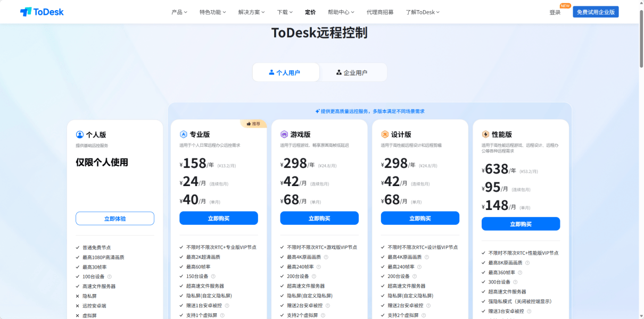Click the 专业版 plan icon
The width and height of the screenshot is (644, 319).
[184, 135]
